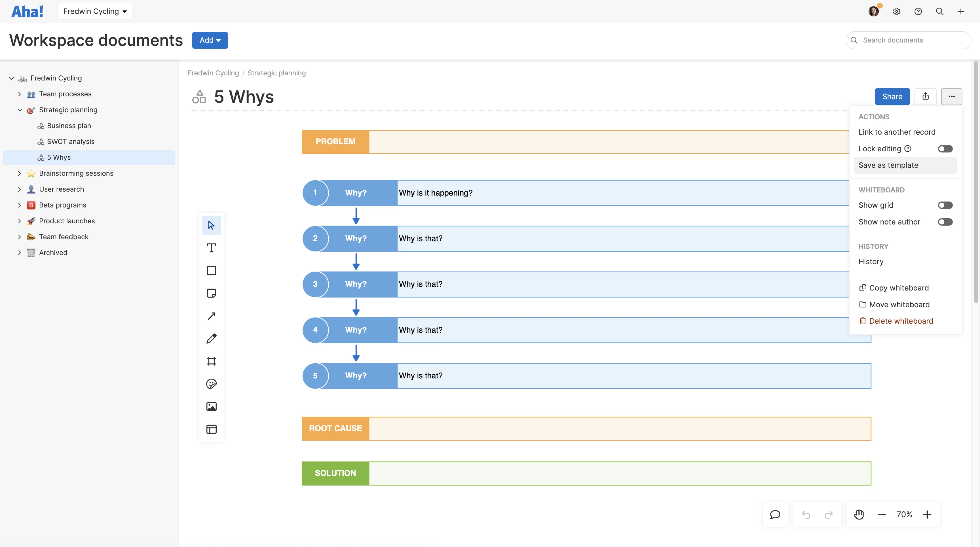Open History from the actions menu
980x547 pixels.
(x=871, y=262)
